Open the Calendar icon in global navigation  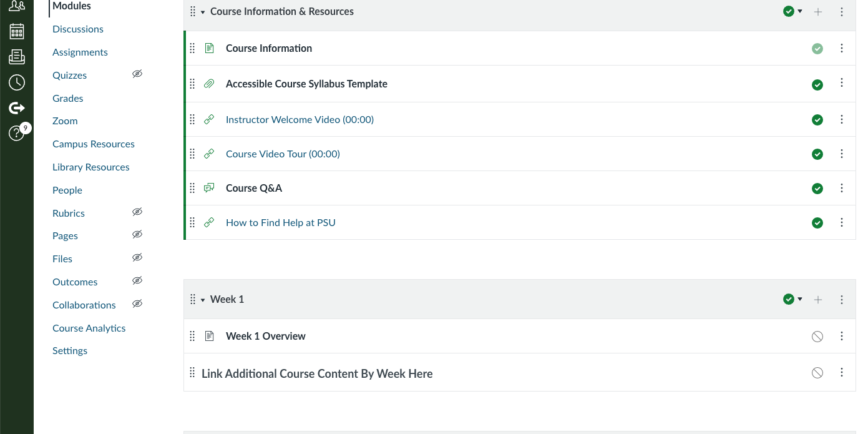tap(17, 31)
